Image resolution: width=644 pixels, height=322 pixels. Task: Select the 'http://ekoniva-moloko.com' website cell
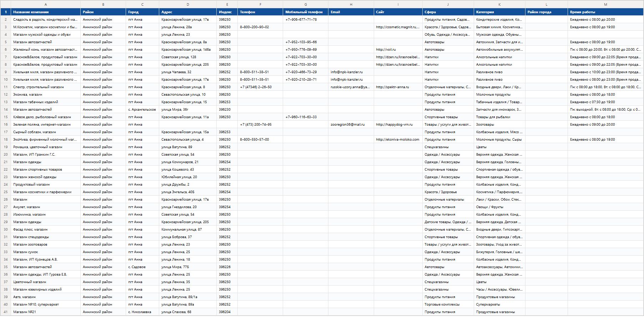coord(398,139)
